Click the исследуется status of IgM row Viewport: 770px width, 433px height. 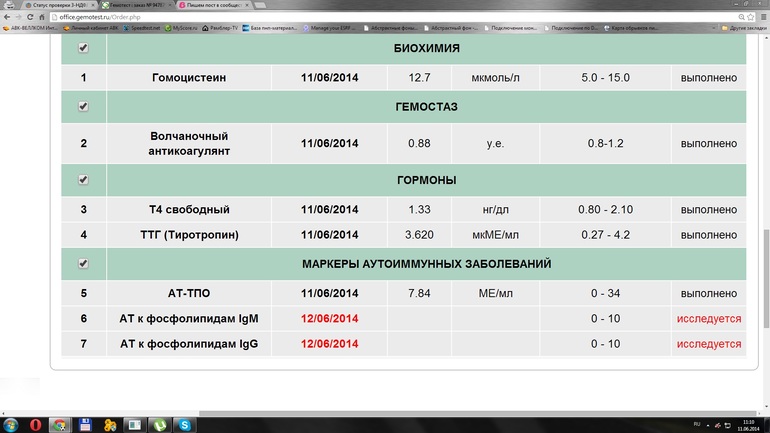pyautogui.click(x=709, y=319)
